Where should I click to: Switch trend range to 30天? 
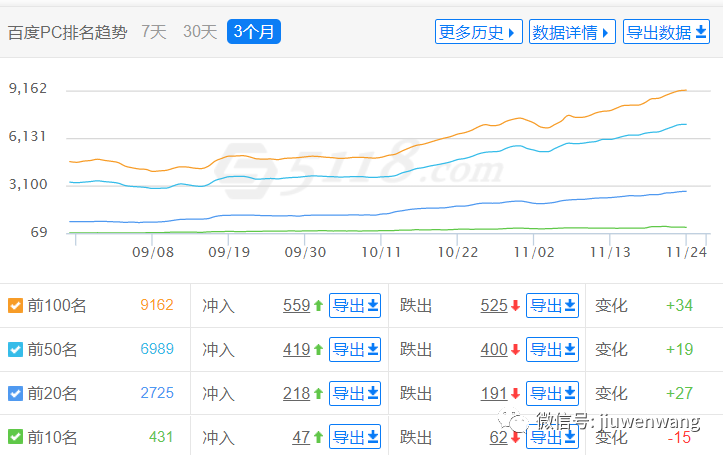click(200, 32)
